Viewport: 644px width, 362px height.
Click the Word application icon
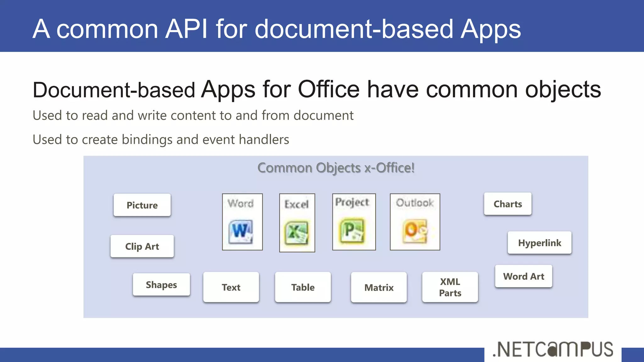(x=241, y=232)
